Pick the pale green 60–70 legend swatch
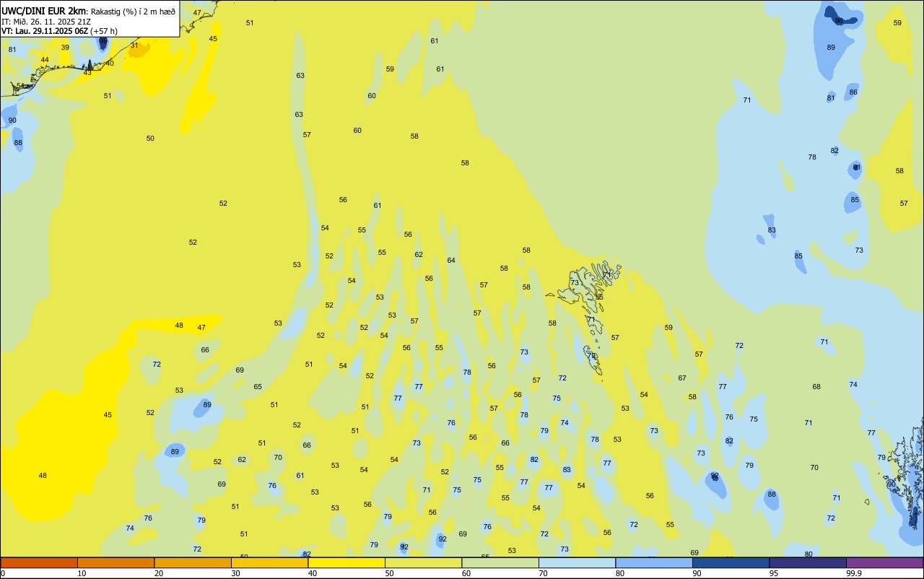The width and height of the screenshot is (924, 579). (500, 562)
